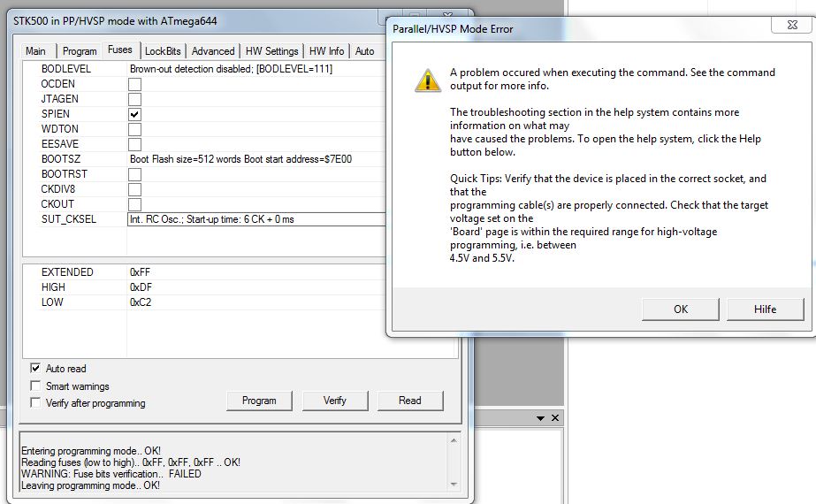Click the Verify fuses button

click(335, 401)
